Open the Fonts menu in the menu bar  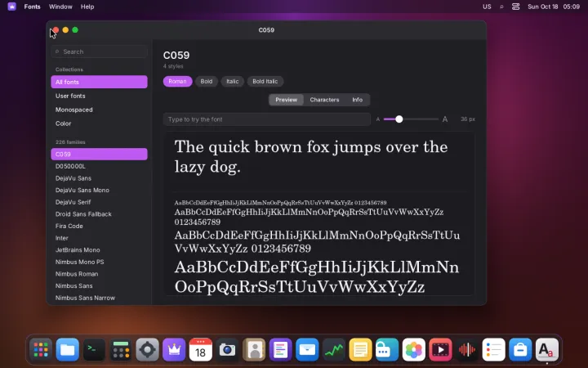click(32, 7)
